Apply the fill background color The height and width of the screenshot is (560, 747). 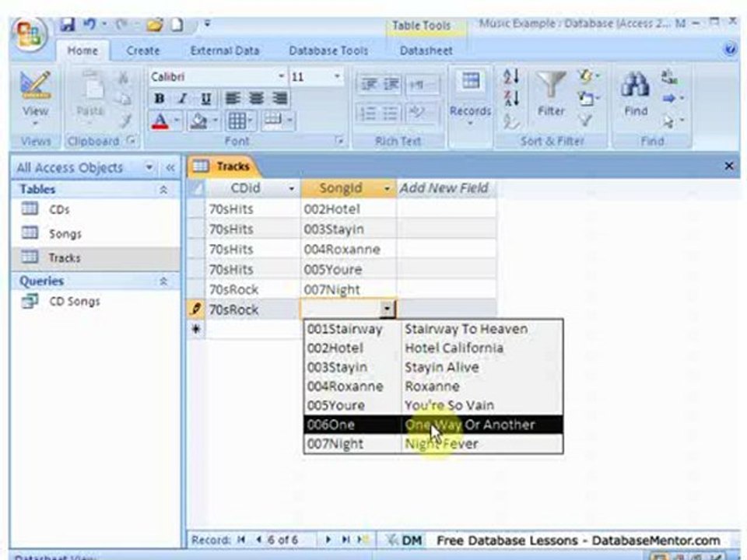click(198, 121)
